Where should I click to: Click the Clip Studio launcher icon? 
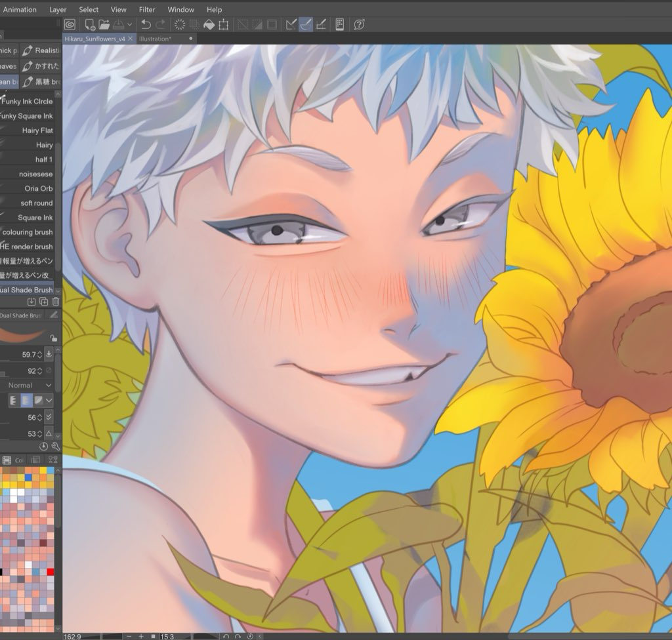(70, 25)
